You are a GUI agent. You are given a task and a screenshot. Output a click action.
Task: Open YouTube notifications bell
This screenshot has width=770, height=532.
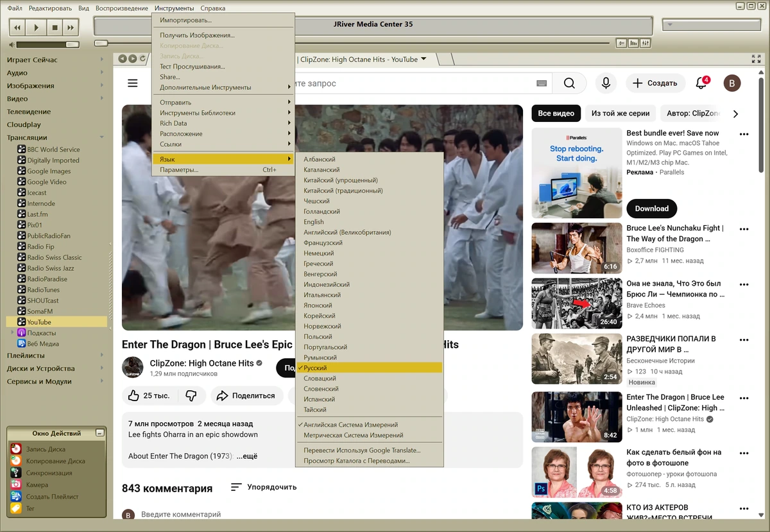[x=701, y=83]
